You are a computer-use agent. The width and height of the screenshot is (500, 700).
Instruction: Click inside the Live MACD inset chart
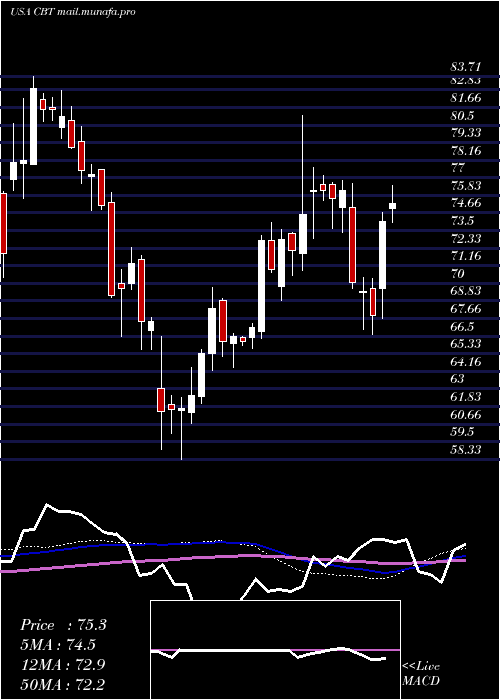[x=275, y=650]
